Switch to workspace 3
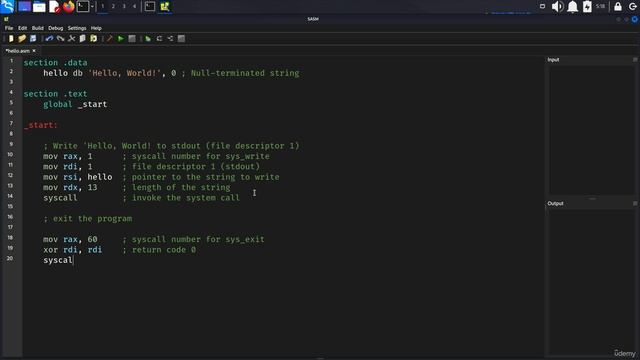The width and height of the screenshot is (640, 360). [x=124, y=6]
